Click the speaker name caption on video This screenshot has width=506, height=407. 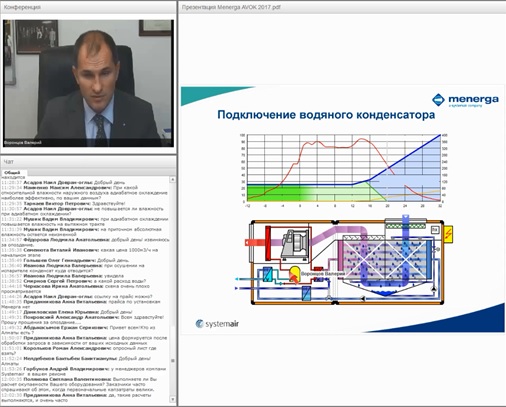point(23,143)
